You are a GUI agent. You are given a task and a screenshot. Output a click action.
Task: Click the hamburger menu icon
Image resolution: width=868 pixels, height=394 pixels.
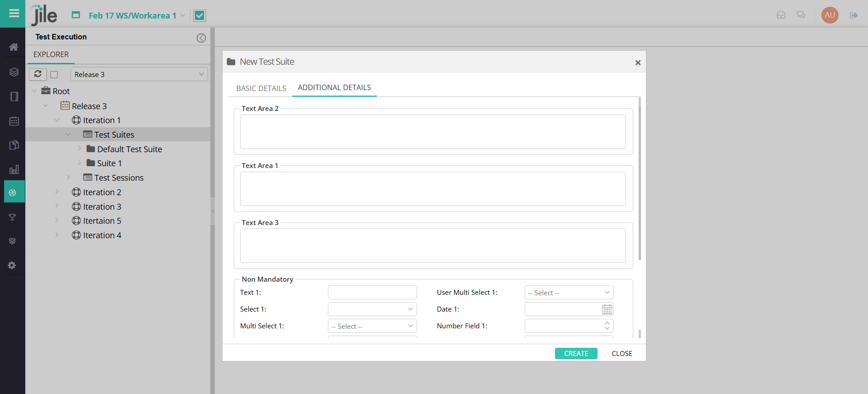point(14,13)
